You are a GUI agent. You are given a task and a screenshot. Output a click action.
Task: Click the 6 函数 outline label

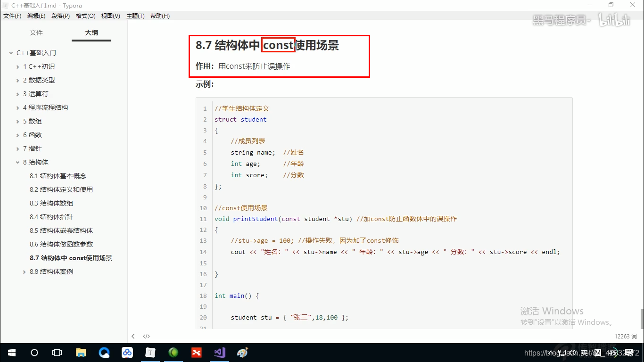[33, 135]
